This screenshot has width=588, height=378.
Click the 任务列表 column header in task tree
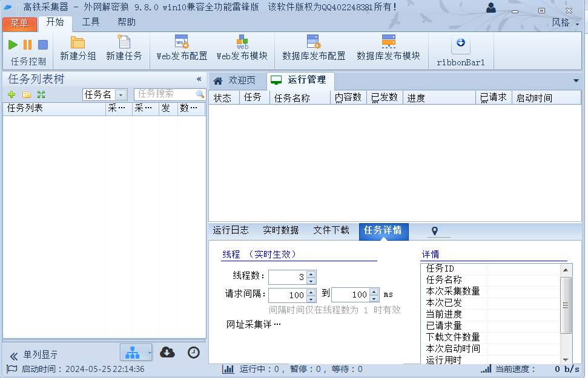coord(55,108)
